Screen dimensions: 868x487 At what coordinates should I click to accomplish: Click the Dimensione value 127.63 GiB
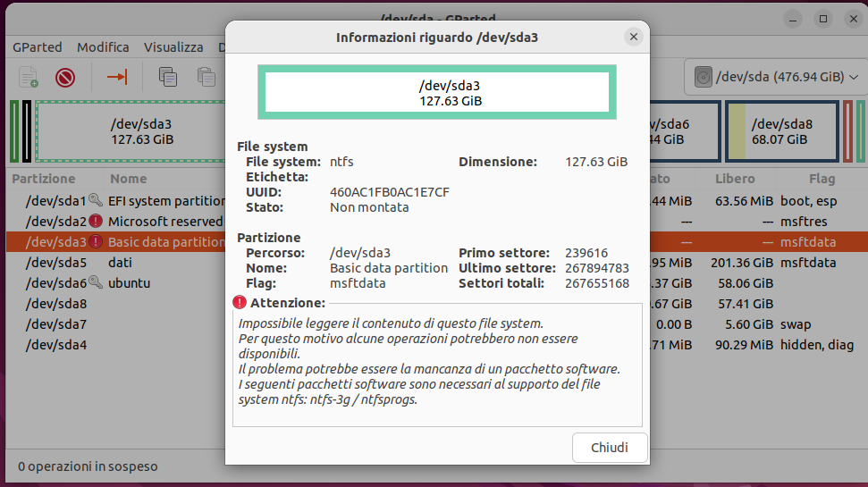[x=596, y=162]
